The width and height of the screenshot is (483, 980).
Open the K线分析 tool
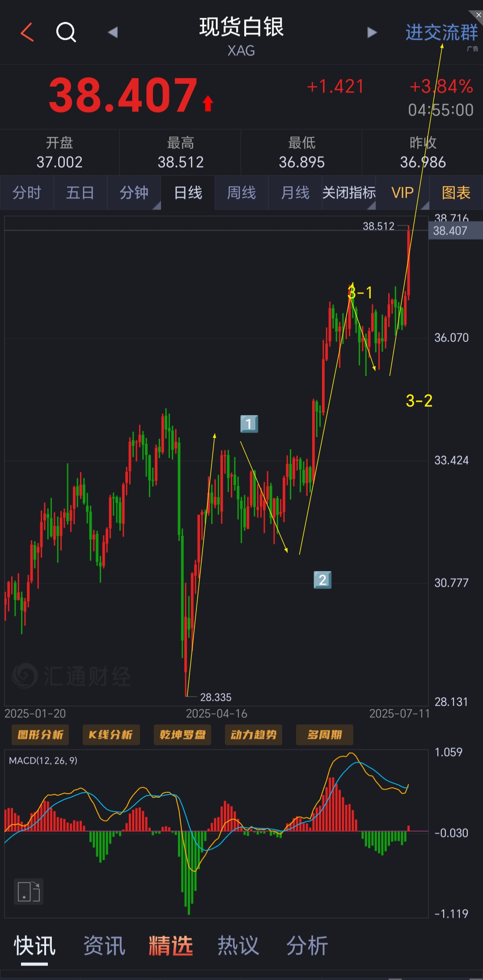coord(111,735)
